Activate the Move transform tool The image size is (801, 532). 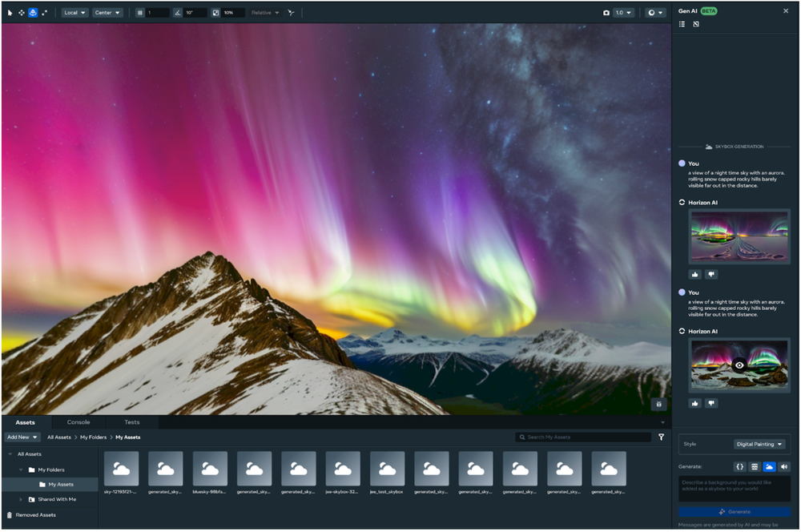[22, 12]
